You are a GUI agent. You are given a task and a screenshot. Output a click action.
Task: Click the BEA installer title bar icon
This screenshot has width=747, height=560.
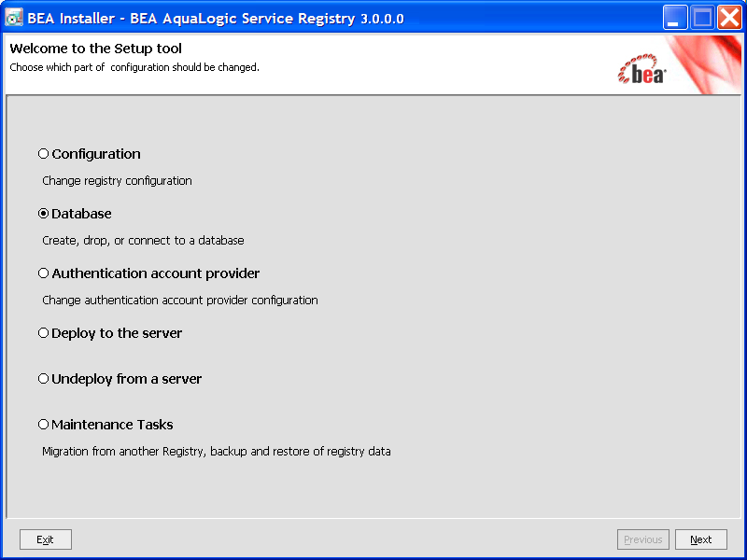[x=14, y=18]
